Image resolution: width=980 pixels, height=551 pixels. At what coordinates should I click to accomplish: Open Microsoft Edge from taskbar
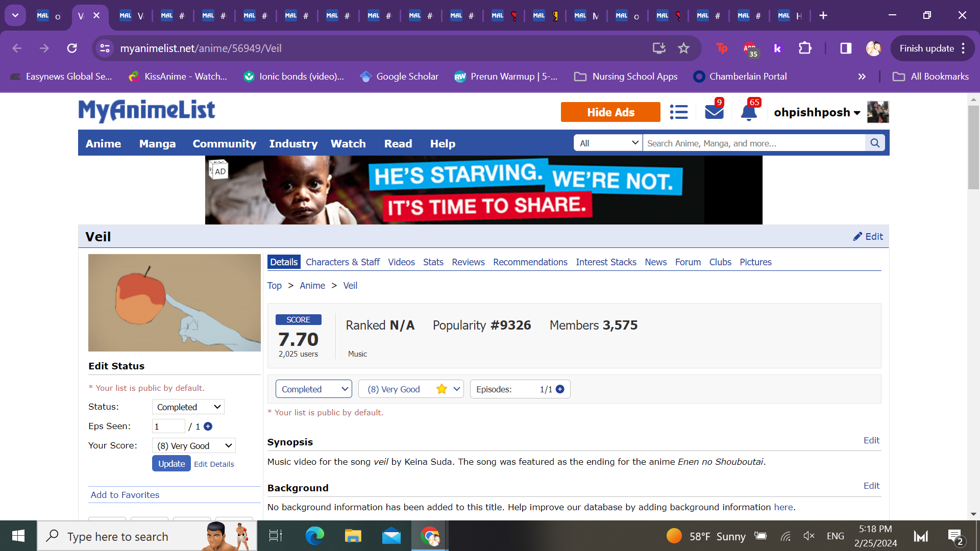(314, 536)
